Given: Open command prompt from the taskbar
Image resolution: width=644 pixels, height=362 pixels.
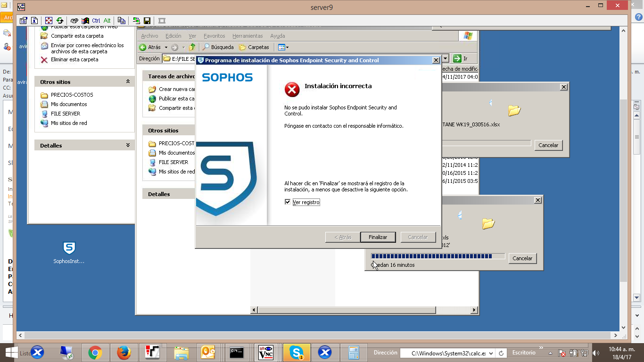Looking at the screenshot, I should [237, 353].
